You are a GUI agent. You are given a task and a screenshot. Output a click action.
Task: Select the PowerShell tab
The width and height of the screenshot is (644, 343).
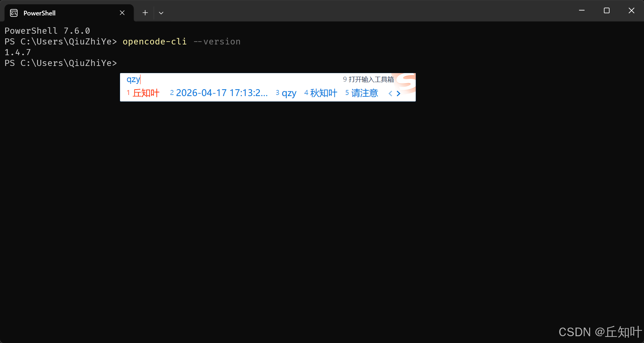[x=69, y=13]
